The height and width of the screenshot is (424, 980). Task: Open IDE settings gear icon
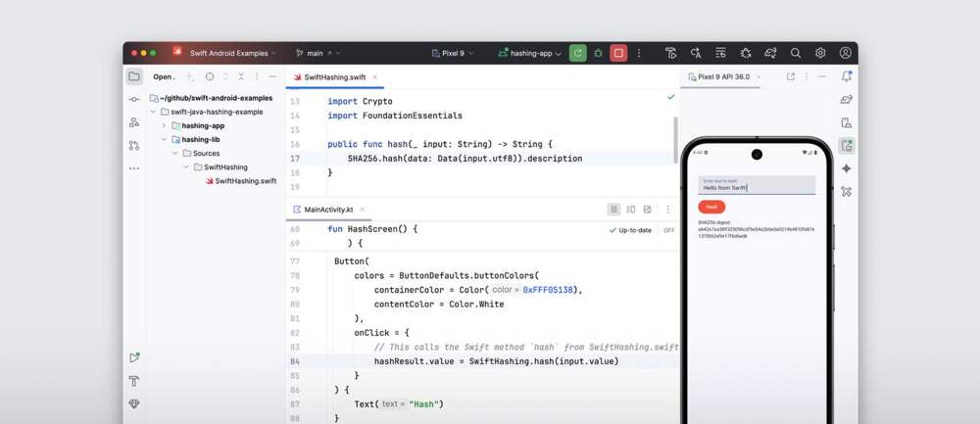click(820, 53)
